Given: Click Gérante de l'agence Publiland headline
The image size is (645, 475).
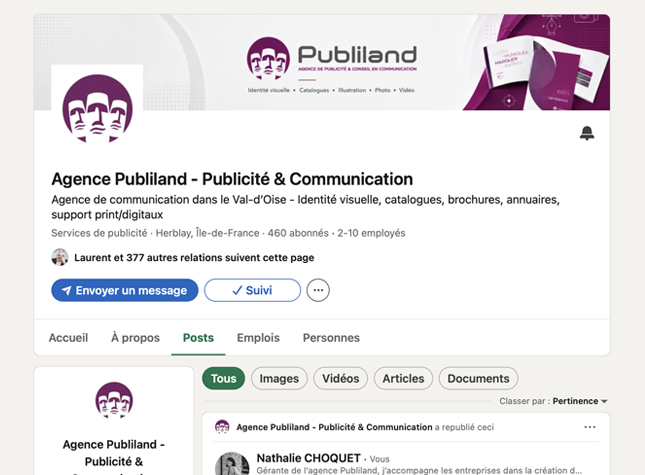Looking at the screenshot, I should coord(419,470).
